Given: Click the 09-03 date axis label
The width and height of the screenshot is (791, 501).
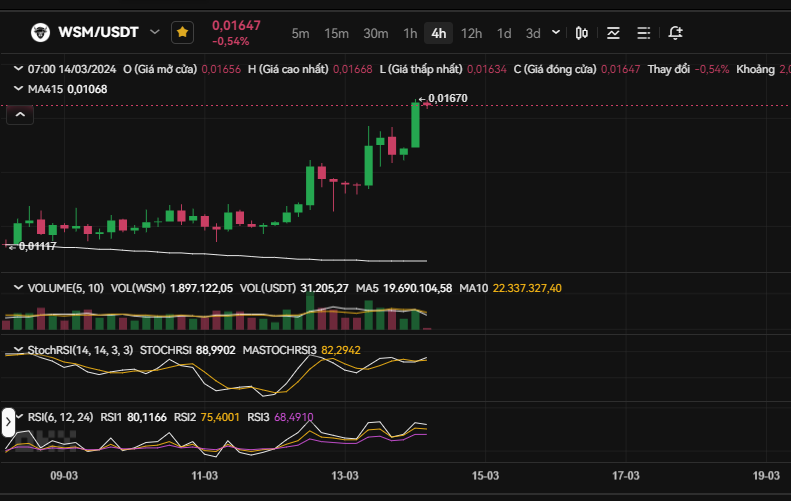Looking at the screenshot, I should 64,475.
